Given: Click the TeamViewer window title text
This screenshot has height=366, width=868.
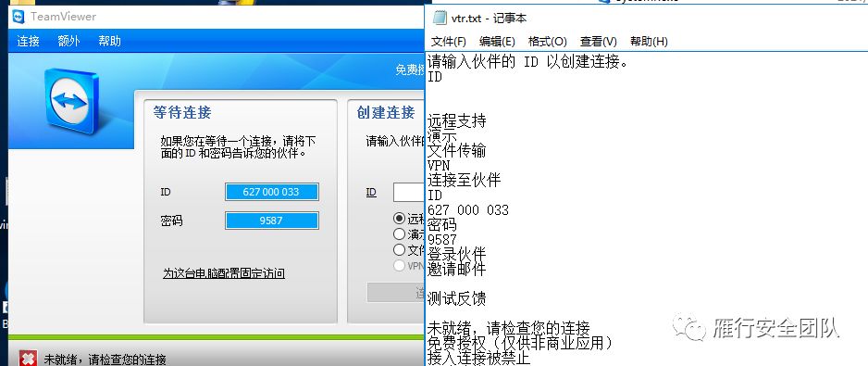Looking at the screenshot, I should (x=63, y=17).
